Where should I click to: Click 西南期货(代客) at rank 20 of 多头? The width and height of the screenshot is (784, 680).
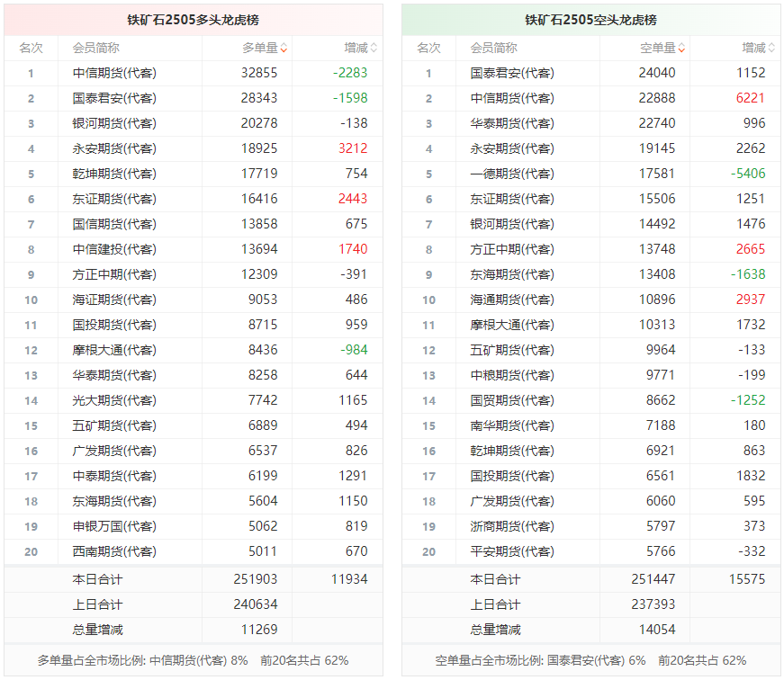click(x=114, y=552)
